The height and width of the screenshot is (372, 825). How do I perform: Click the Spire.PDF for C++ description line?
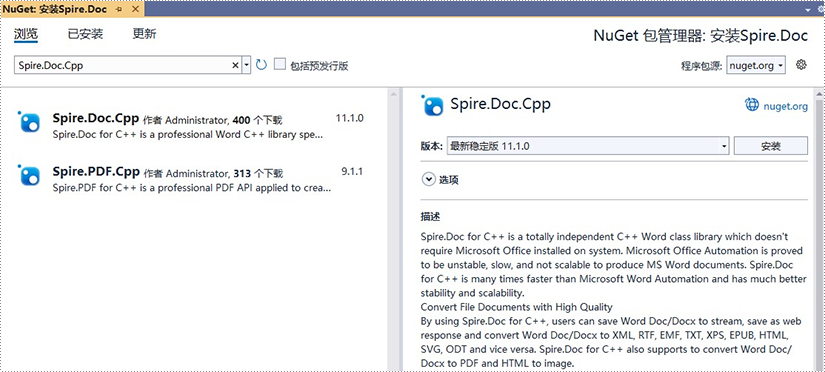pos(192,187)
